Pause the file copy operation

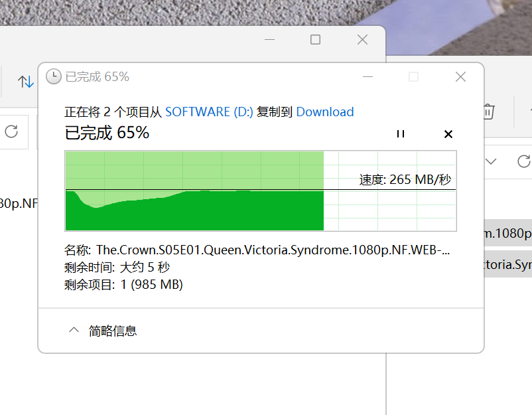(x=400, y=134)
